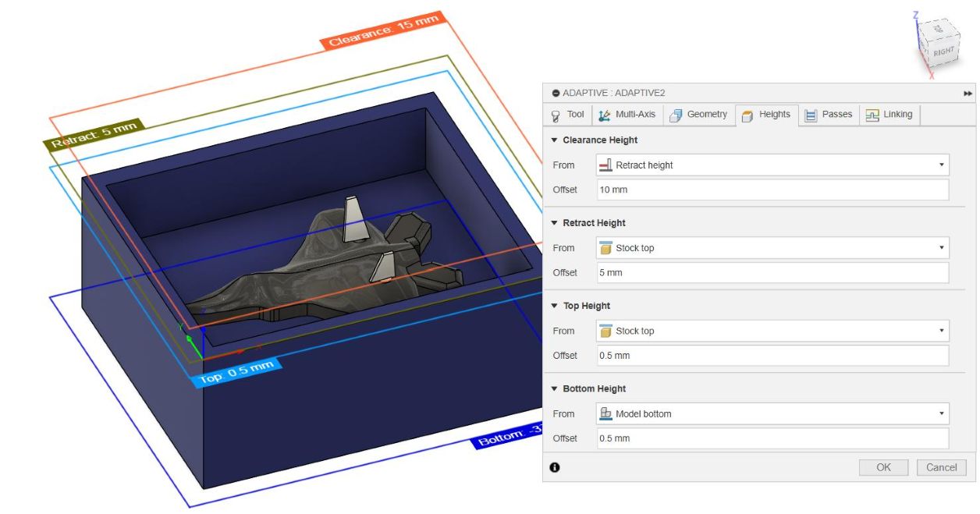The width and height of the screenshot is (980, 514).
Task: Open Clearance Height From dropdown
Action: tap(772, 165)
